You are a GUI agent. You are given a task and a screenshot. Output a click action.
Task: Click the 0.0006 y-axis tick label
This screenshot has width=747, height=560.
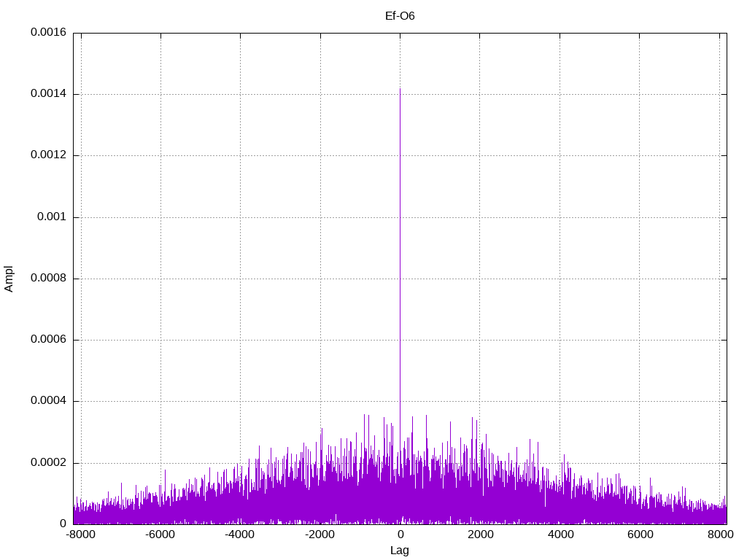pos(48,340)
